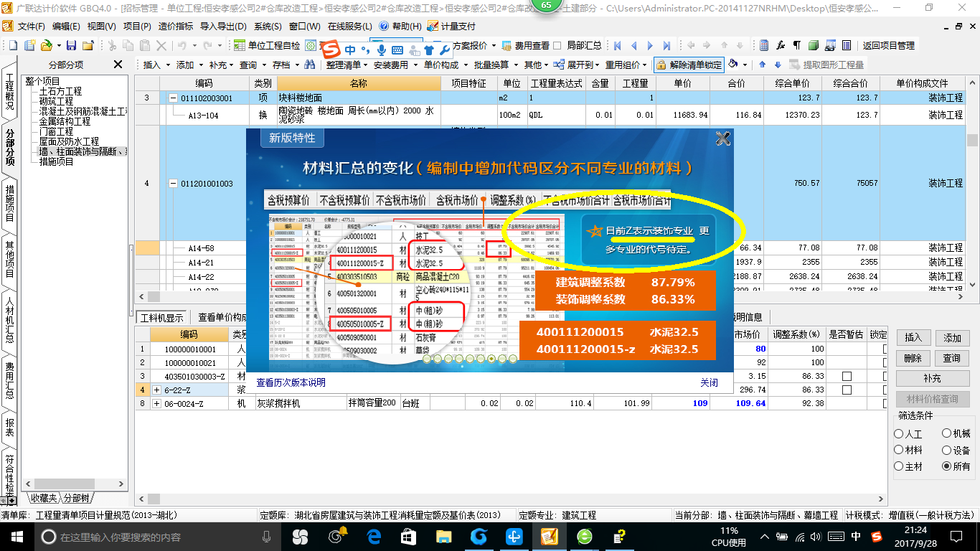
Task: Move row up with blue arrow
Action: click(x=763, y=65)
